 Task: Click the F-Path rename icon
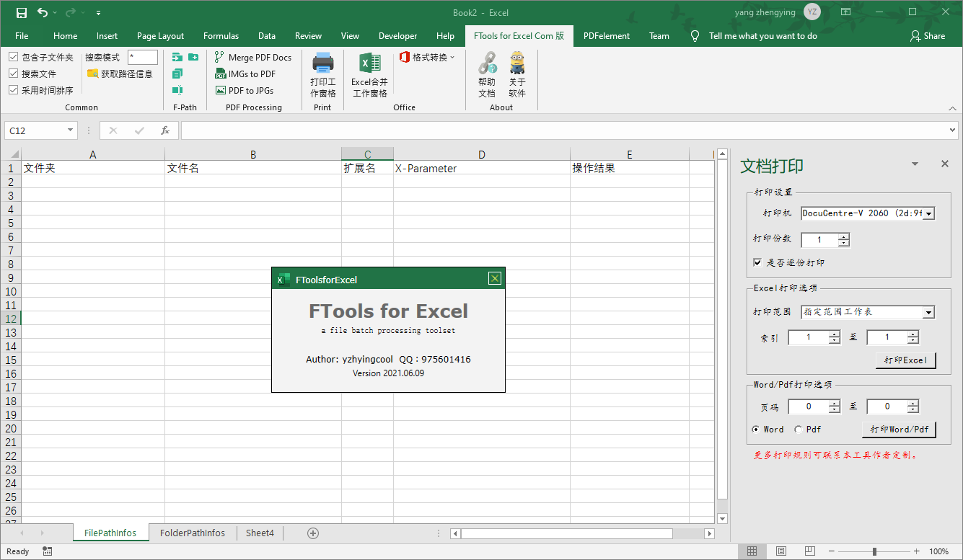177,90
